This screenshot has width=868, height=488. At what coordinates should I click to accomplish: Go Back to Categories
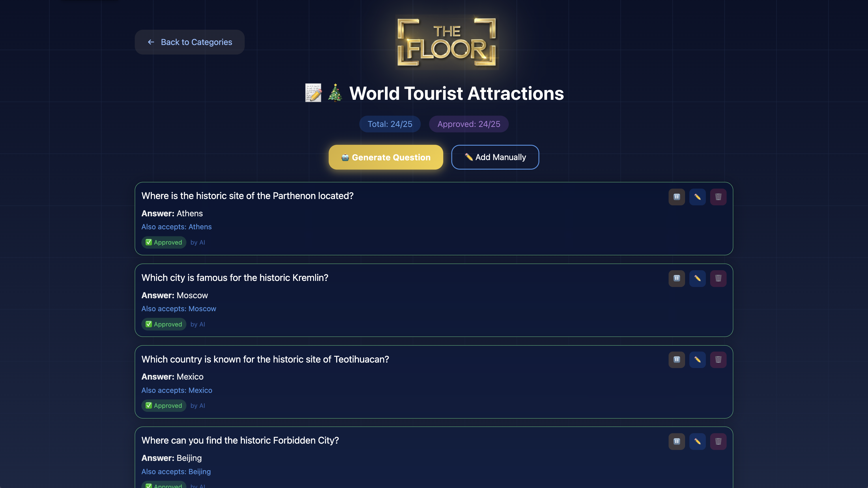tap(189, 42)
